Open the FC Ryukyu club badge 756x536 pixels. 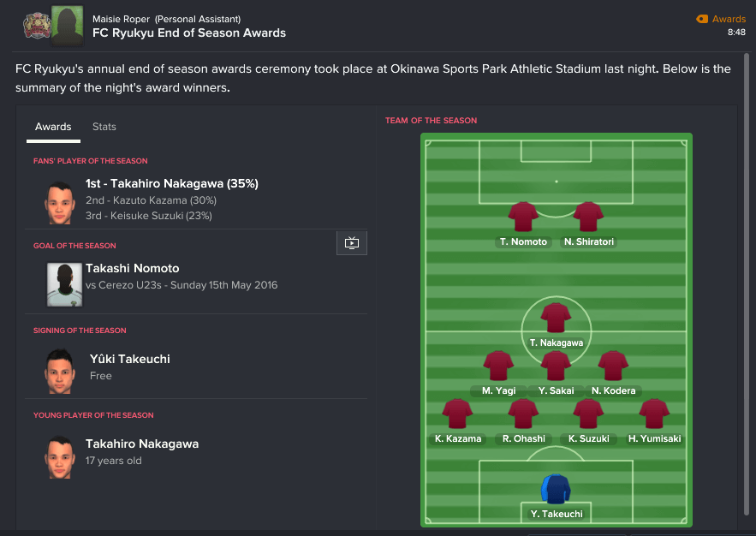37,26
